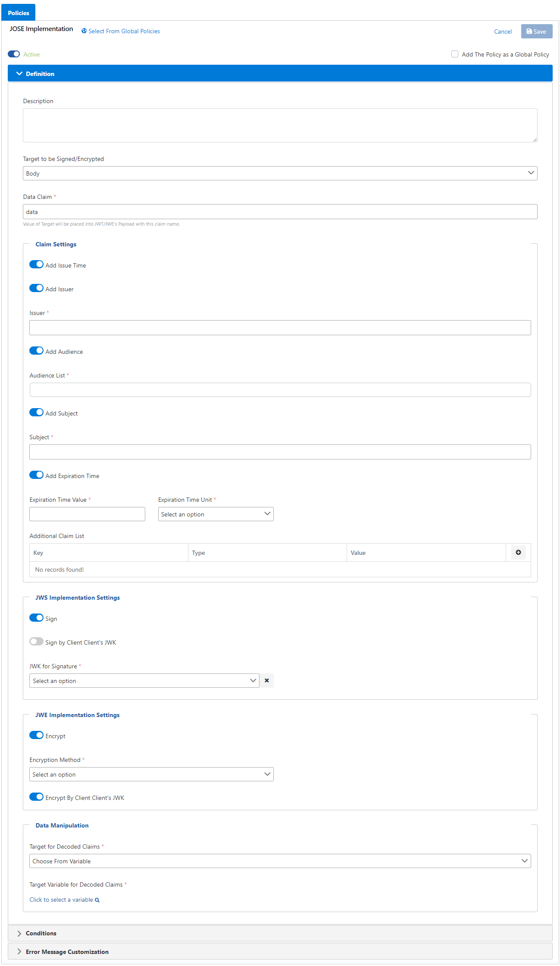Disable the Add Issue Time toggle

pyautogui.click(x=36, y=264)
